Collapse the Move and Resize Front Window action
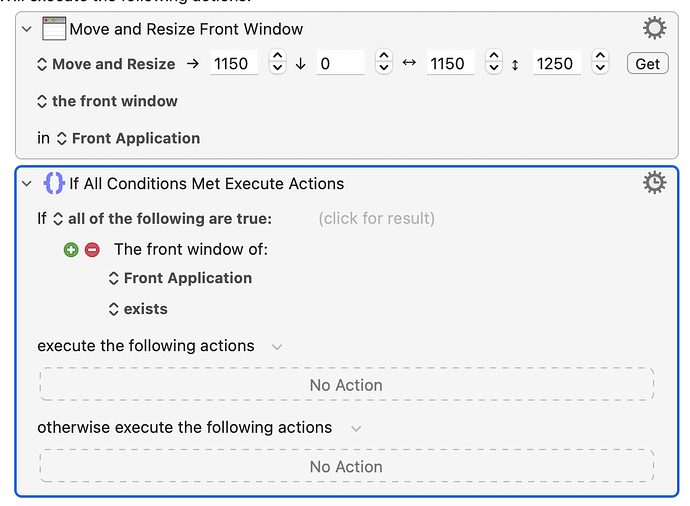Screen dimensions: 690x506 (27, 29)
